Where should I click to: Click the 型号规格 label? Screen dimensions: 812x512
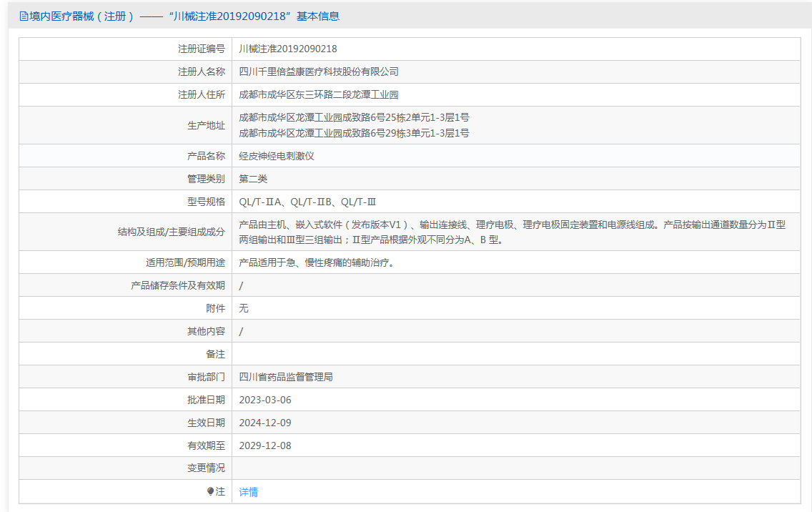[x=206, y=202]
